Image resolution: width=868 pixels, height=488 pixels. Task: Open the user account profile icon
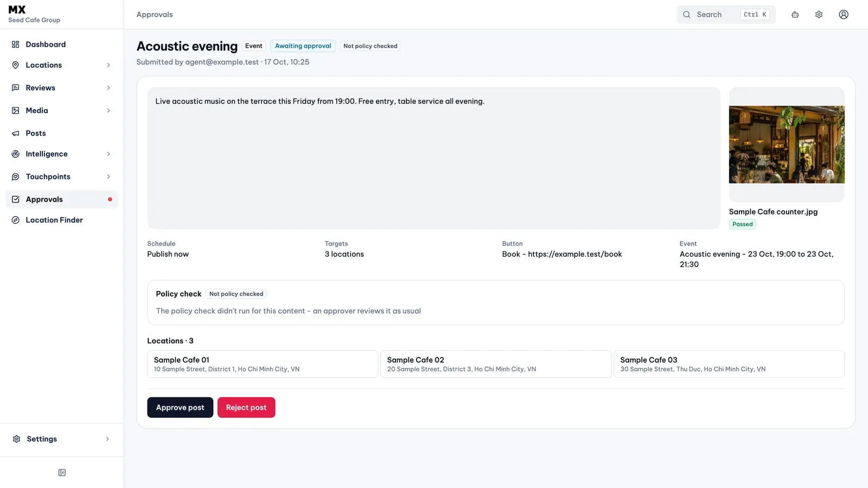point(844,15)
